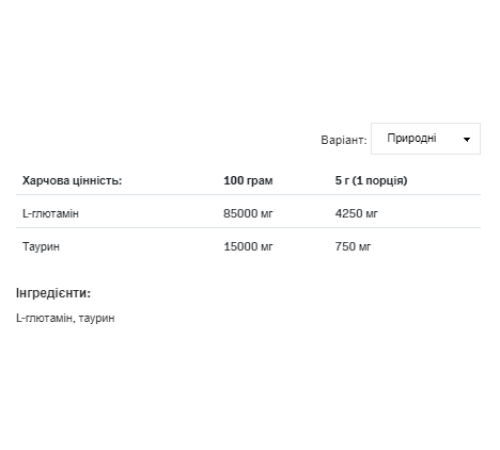Click the 100 грам column header
Image resolution: width=500 pixels, height=450 pixels.
pyautogui.click(x=248, y=181)
